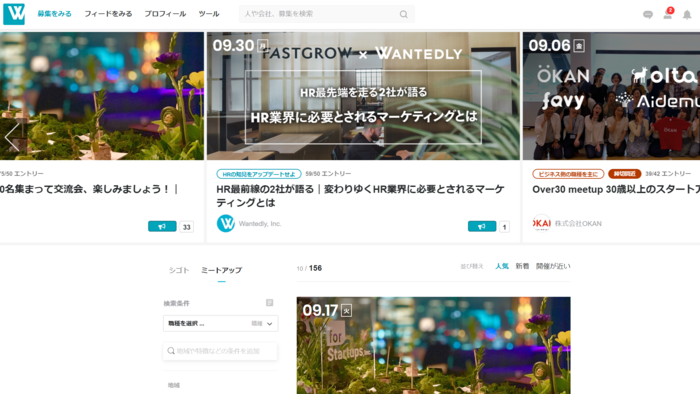Screen dimensions: 700x394
Task: Click megaphone share button showing 33 count
Action: (x=162, y=227)
